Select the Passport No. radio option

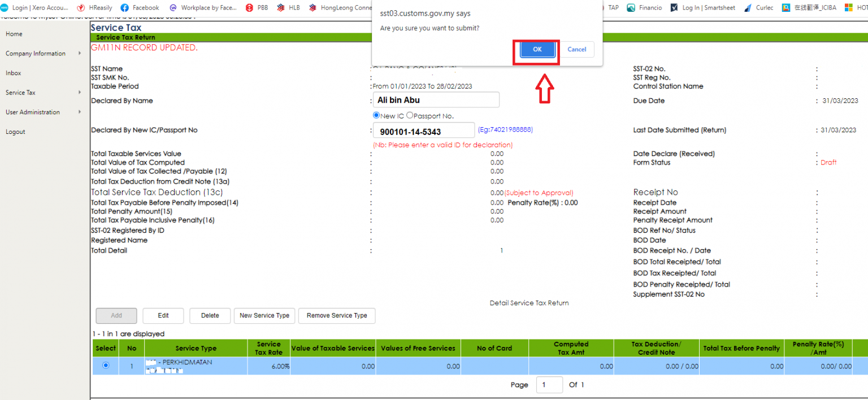click(409, 115)
